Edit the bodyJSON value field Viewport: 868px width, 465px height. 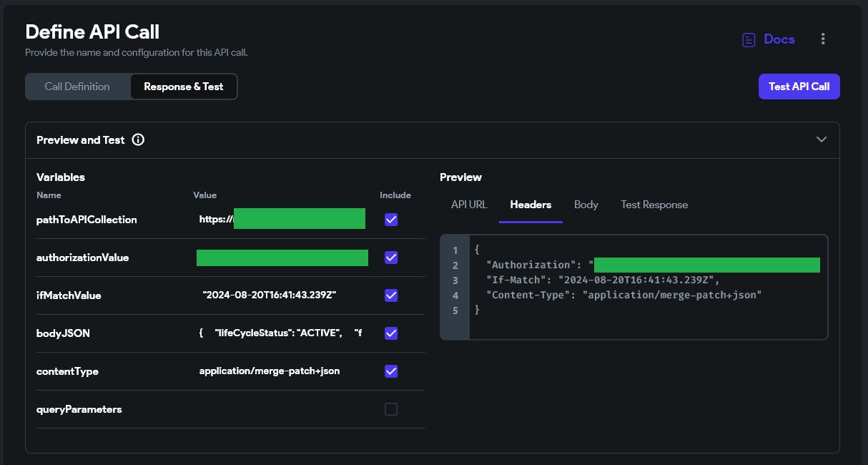click(x=280, y=333)
